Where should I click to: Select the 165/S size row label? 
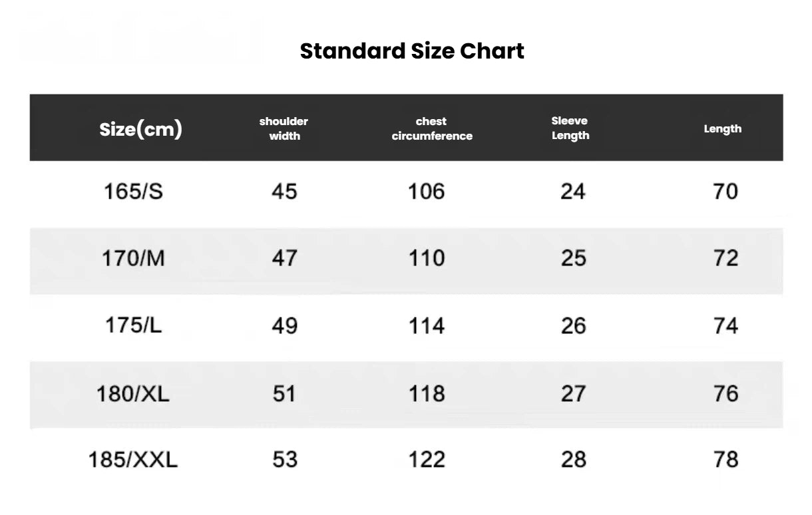133,192
